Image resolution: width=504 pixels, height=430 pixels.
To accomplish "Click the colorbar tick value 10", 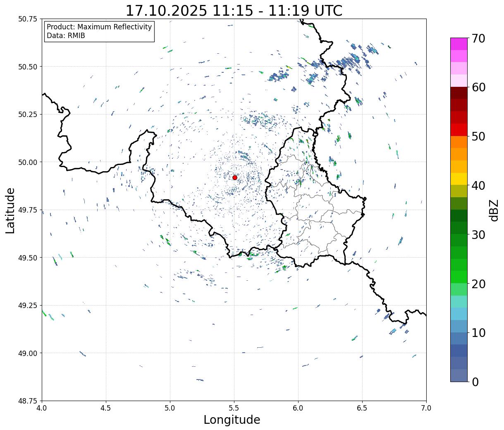I will pyautogui.click(x=478, y=333).
